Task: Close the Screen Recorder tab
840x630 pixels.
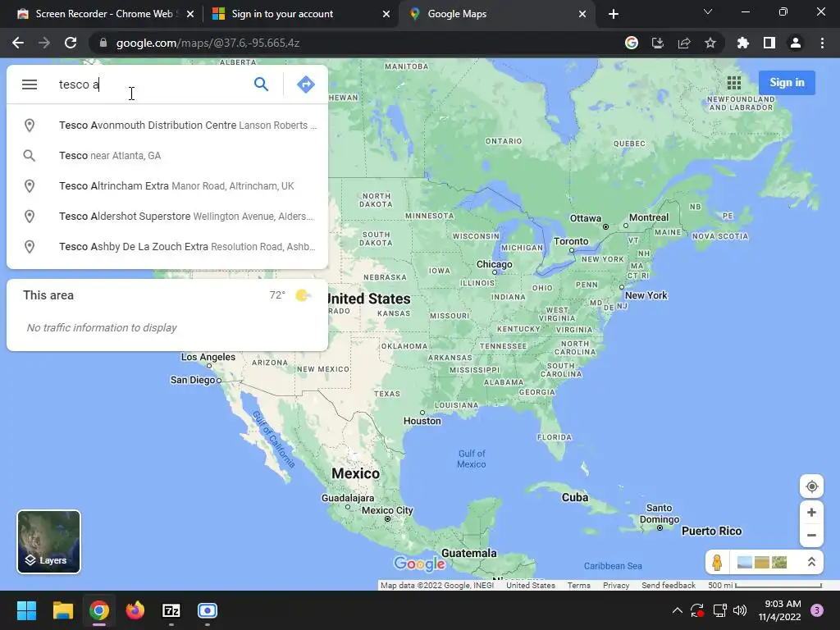Action: [x=190, y=14]
